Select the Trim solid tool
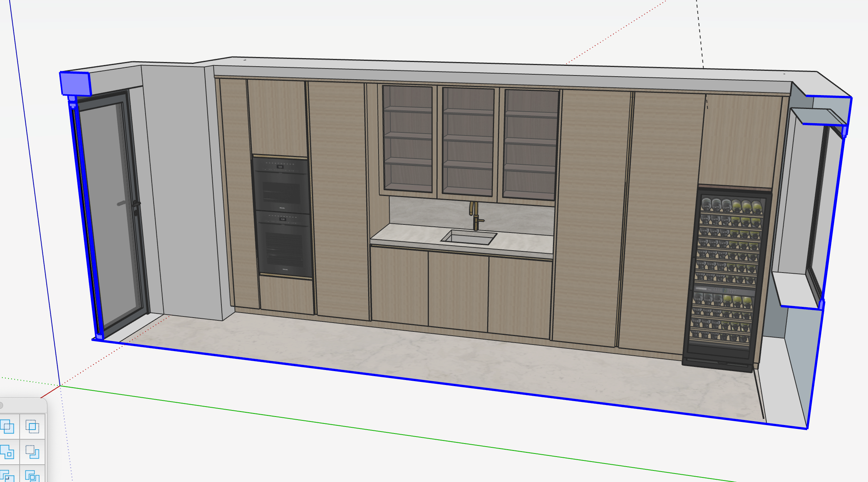 pyautogui.click(x=8, y=476)
